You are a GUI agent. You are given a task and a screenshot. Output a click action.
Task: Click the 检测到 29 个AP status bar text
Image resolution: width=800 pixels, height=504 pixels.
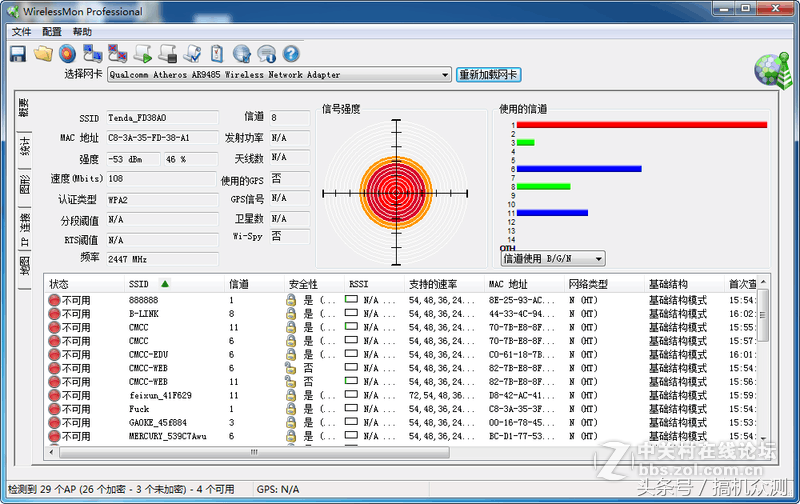coord(121,489)
